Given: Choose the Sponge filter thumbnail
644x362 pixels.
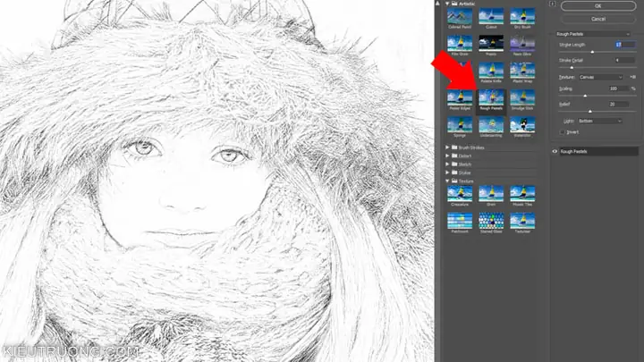Looking at the screenshot, I should [460, 125].
